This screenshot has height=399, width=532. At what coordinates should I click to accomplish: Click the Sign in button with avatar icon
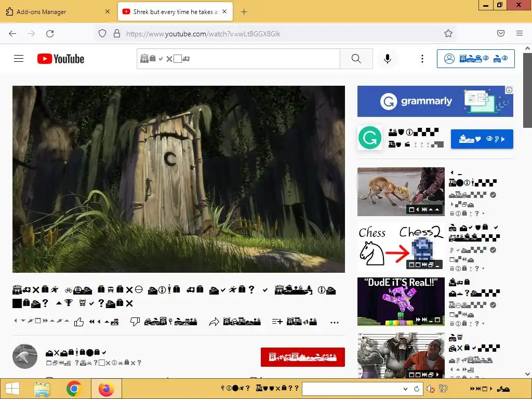pyautogui.click(x=476, y=59)
